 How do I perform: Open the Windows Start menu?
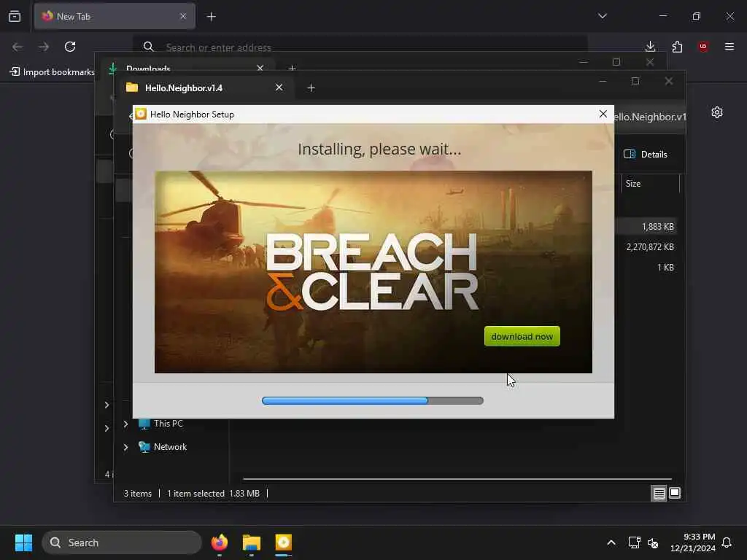point(23,542)
